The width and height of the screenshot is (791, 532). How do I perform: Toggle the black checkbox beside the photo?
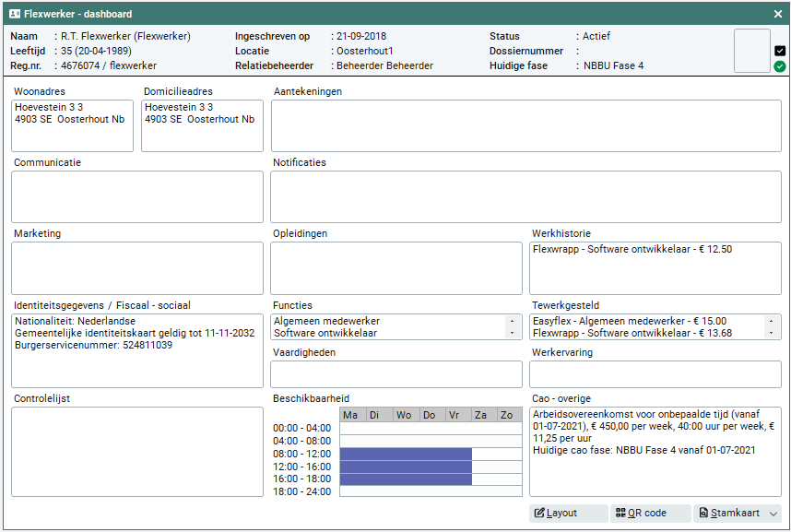(x=780, y=51)
